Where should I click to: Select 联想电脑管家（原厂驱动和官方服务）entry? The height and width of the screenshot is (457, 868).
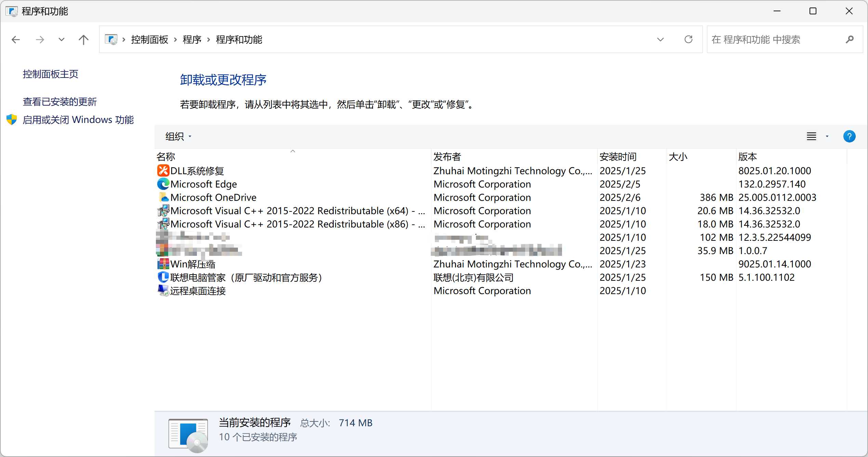coord(501,277)
